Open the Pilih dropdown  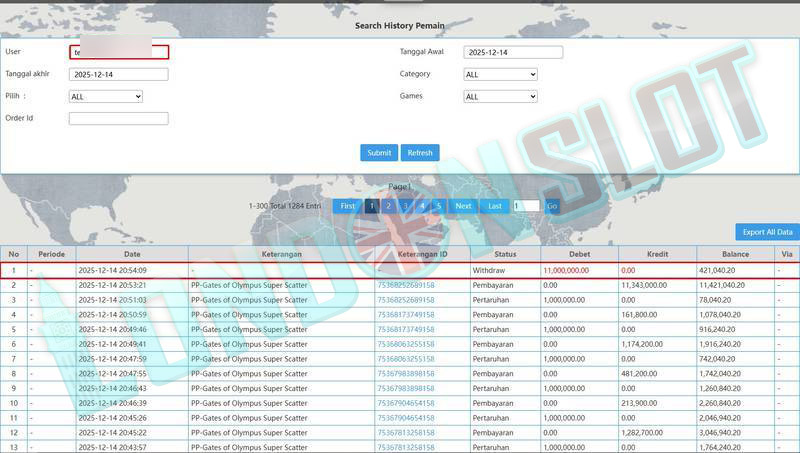click(106, 96)
